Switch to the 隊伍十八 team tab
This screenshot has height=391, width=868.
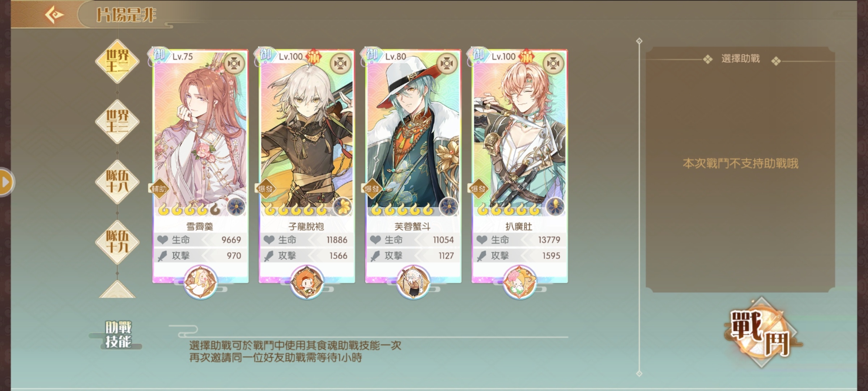(x=117, y=182)
